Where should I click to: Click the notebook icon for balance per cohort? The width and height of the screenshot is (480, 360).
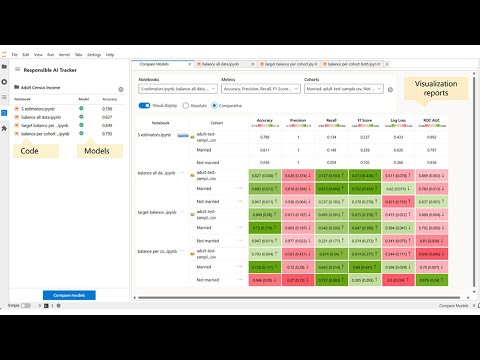click(x=16, y=134)
